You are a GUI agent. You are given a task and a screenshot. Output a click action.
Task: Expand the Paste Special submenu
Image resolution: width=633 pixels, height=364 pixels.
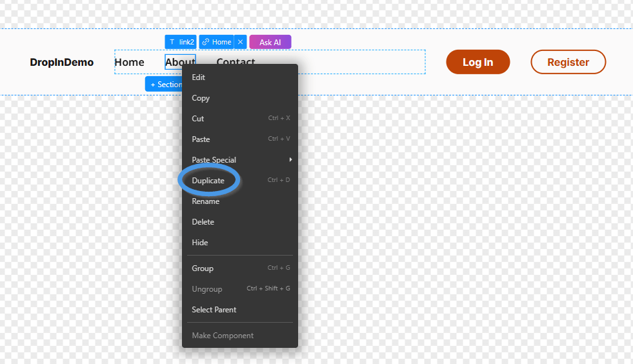pos(240,159)
